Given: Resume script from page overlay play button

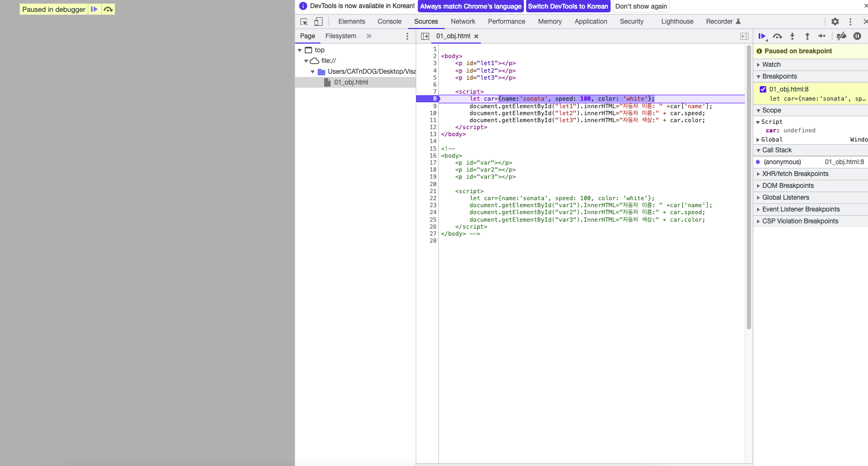Looking at the screenshot, I should click(94, 9).
